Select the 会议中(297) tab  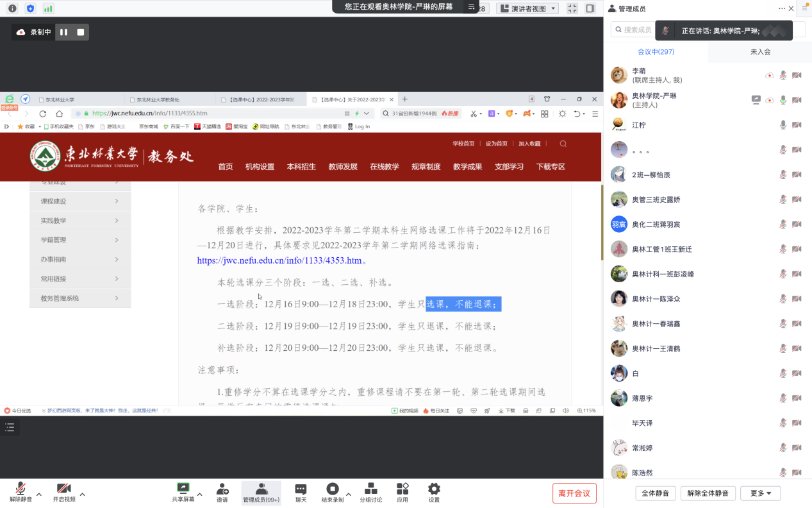click(656, 52)
